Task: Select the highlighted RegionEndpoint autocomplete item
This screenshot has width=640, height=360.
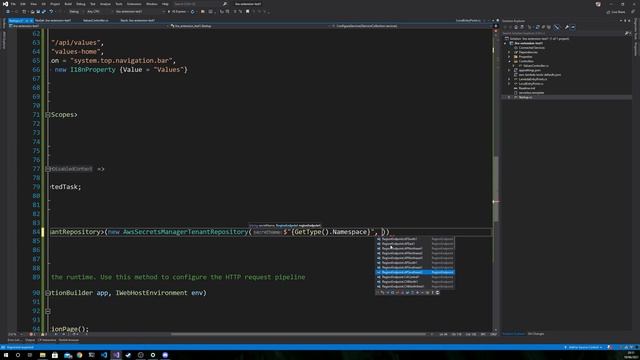Action: 415,272
